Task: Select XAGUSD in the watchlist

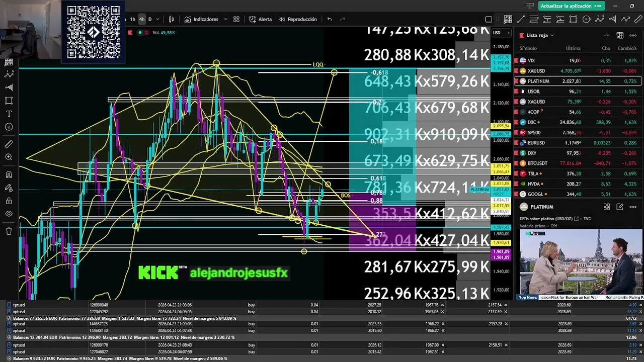Action: pyautogui.click(x=578, y=102)
